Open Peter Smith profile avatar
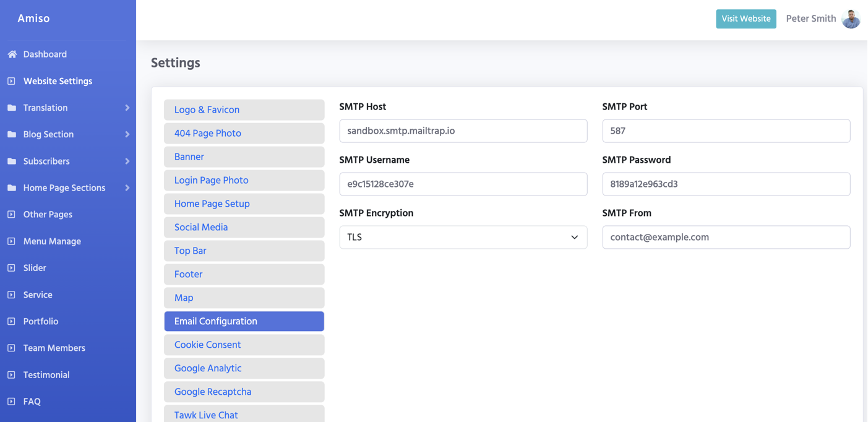Viewport: 868px width, 422px height. [851, 19]
